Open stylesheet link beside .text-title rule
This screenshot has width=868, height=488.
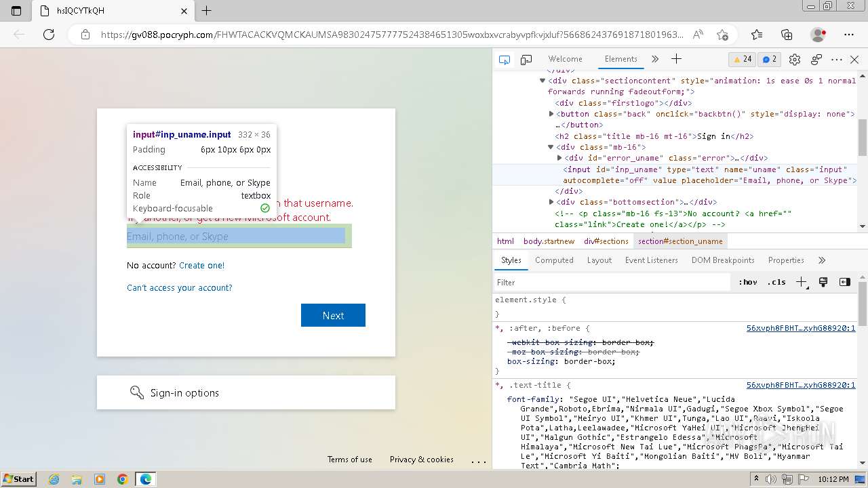pyautogui.click(x=801, y=385)
